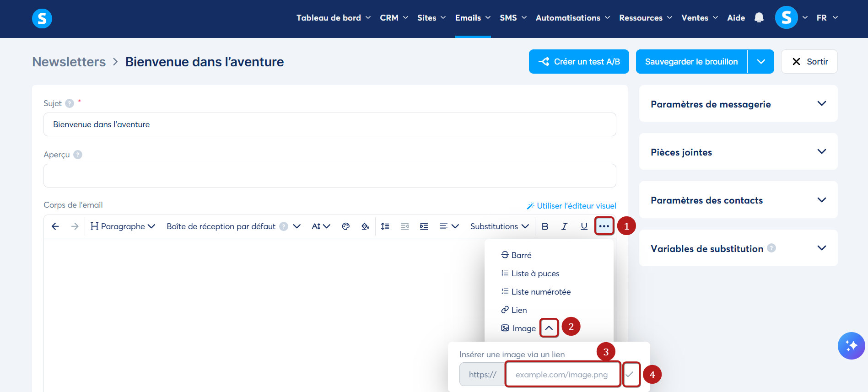Select Liste à puces option
The height and width of the screenshot is (392, 868).
tap(530, 274)
